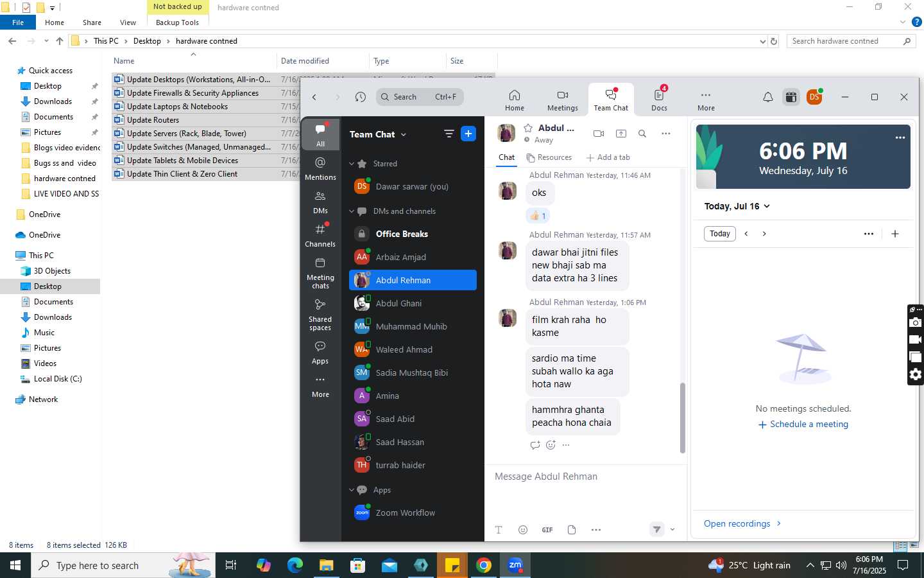Open Channels in Zoom sidebar
The image size is (924, 578).
(x=320, y=235)
